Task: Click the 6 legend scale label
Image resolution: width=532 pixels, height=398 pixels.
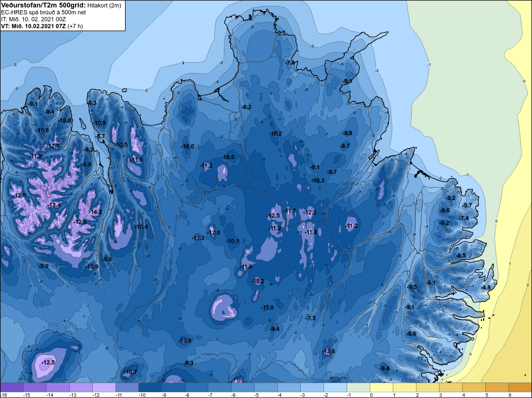Action: [x=510, y=395]
